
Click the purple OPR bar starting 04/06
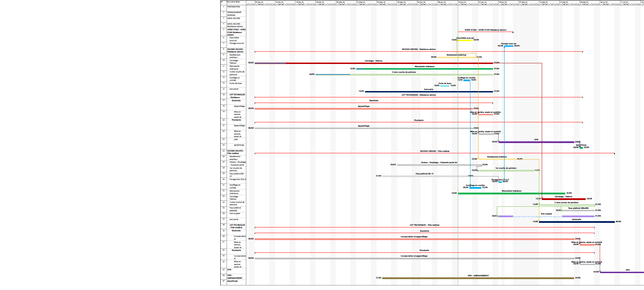click(622, 272)
